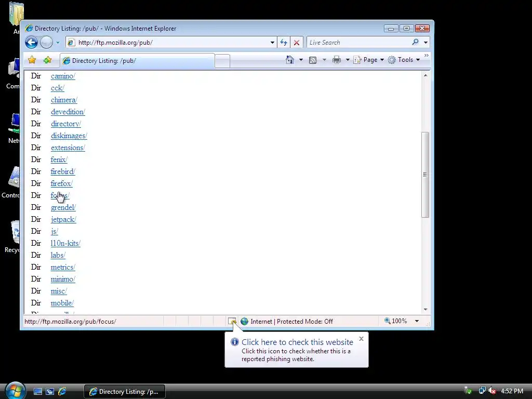Click the page scrollbar up arrow
Screen dimensions: 532x399
pos(425,75)
